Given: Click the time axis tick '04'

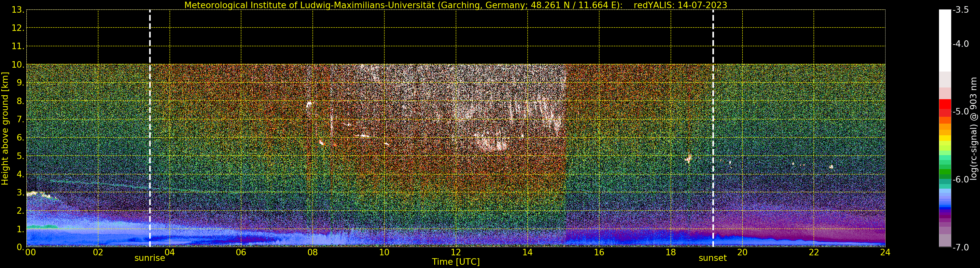Looking at the screenshot, I should [170, 252].
